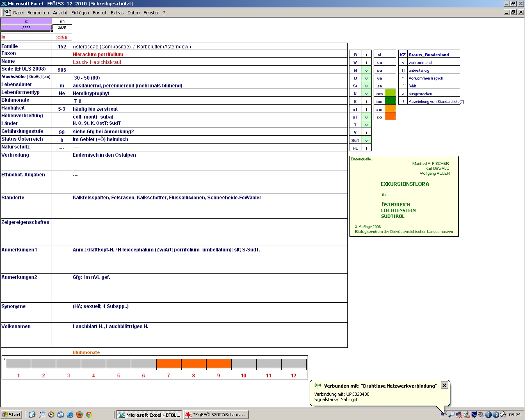Click the dark orange 'co' color cell
Viewport: 525px width, 420px height.
pos(390,117)
